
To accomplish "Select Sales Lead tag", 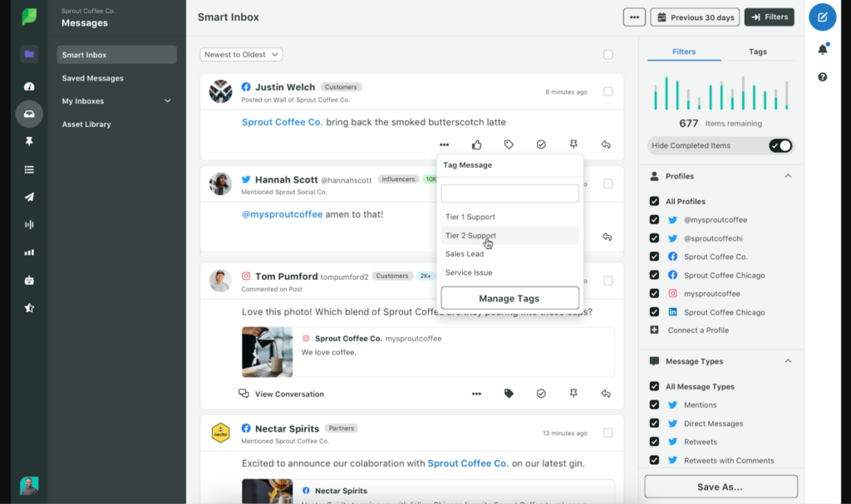I will [x=509, y=253].
